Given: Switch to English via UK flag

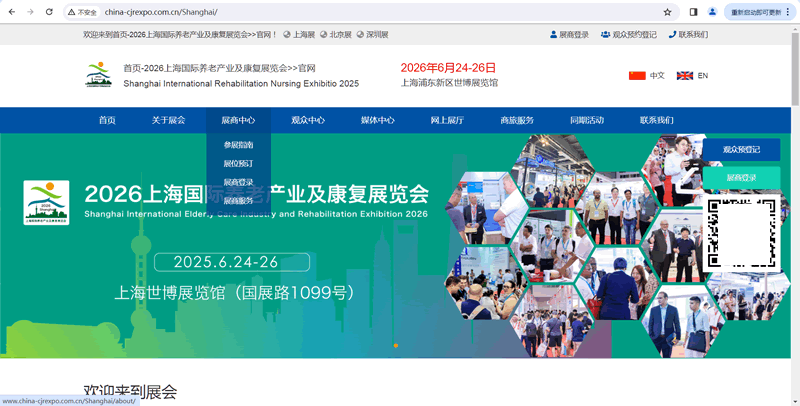Looking at the screenshot, I should pyautogui.click(x=685, y=76).
